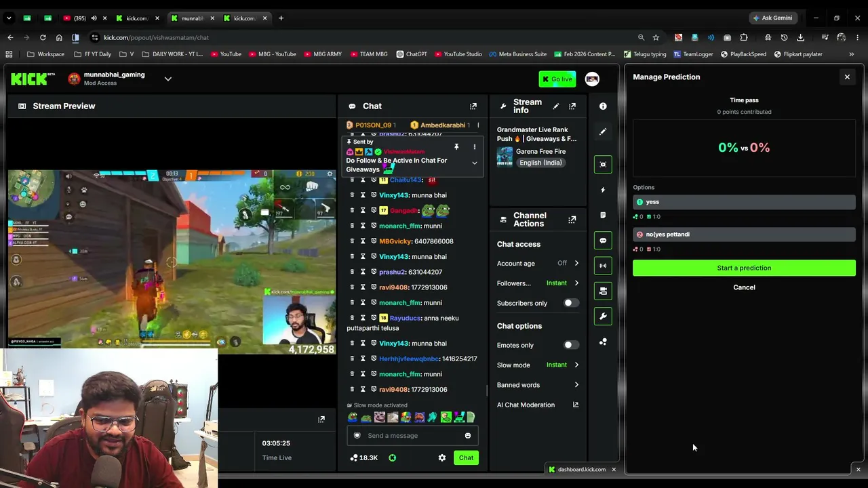Open chat settings gear icon
This screenshot has height=488, width=868.
click(x=442, y=458)
